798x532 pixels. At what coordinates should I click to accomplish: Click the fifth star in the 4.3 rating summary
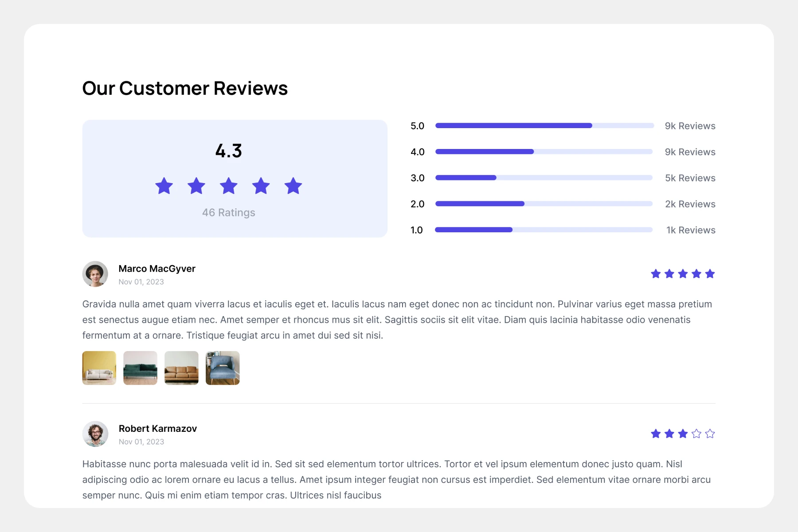click(293, 186)
